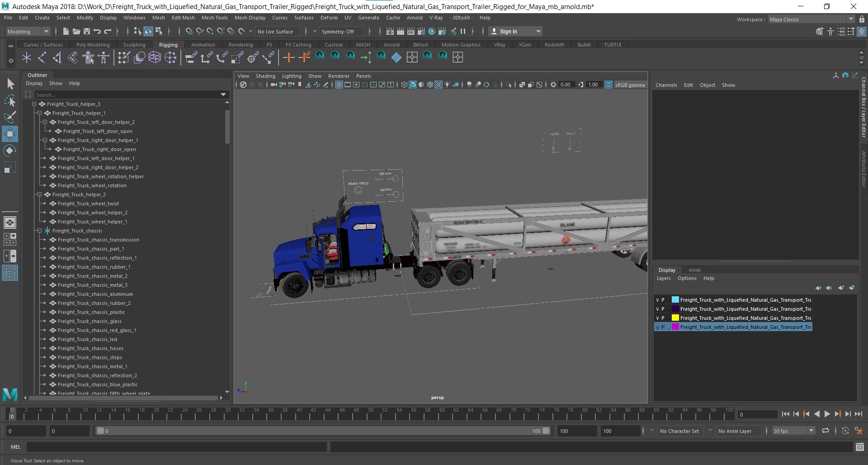Switch to the Animation shelf tab
The width and height of the screenshot is (868, 465).
(203, 45)
